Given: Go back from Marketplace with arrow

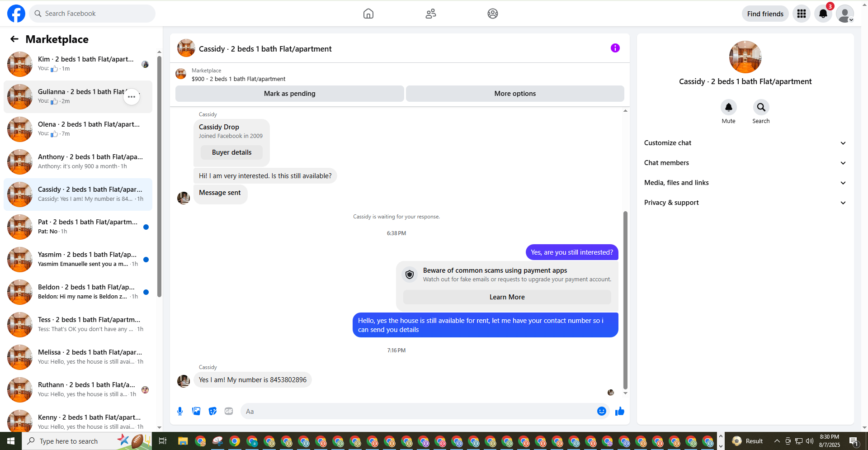Looking at the screenshot, I should 14,39.
